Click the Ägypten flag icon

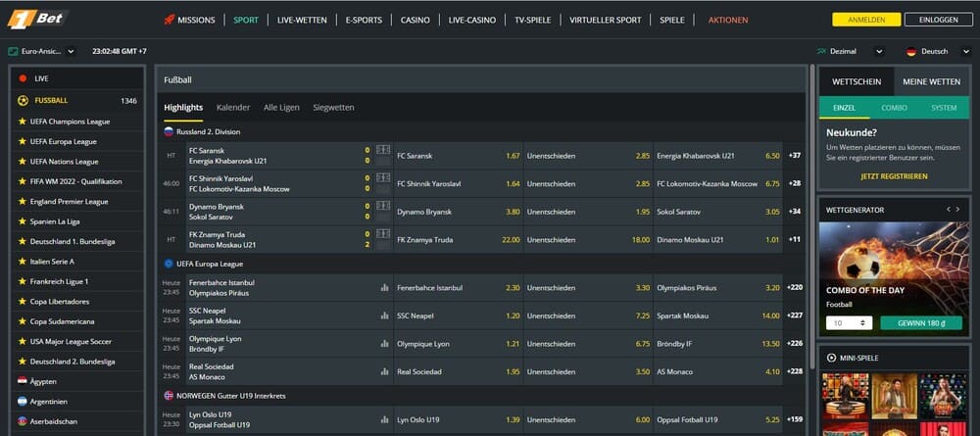(x=23, y=381)
